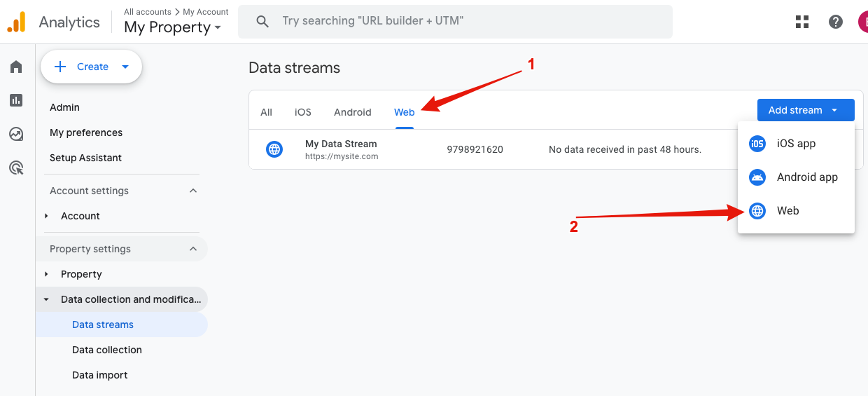
Task: Click the iOS app icon in dropdown
Action: (x=757, y=144)
